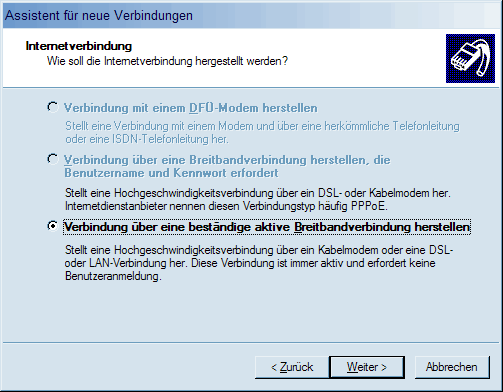Select the beständige aktive Breitbandverbindung radio button
Viewport: 503px width, 392px height.
(x=52, y=226)
